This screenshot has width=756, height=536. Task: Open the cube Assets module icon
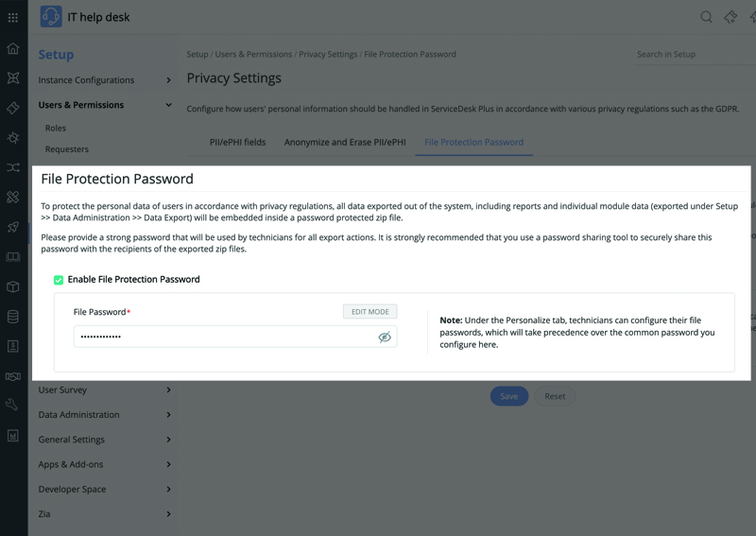coord(12,286)
